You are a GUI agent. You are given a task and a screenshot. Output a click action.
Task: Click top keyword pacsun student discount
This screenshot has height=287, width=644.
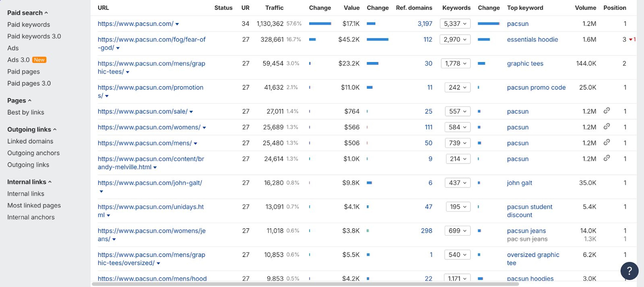pyautogui.click(x=529, y=211)
